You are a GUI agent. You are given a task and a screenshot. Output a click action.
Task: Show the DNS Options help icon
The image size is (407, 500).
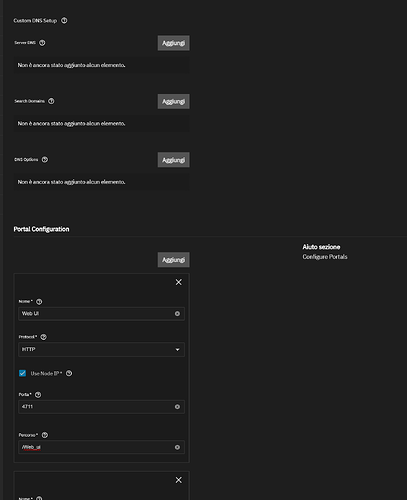point(45,160)
